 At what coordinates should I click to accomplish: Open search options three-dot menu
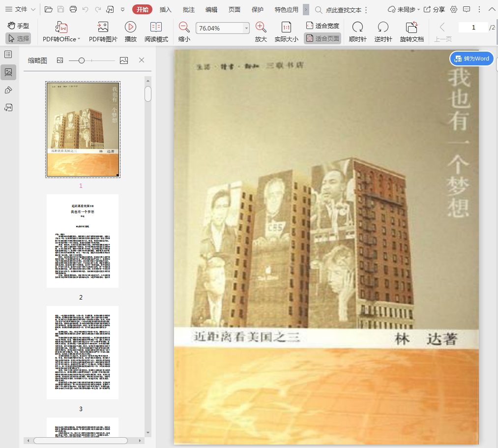coord(366,10)
